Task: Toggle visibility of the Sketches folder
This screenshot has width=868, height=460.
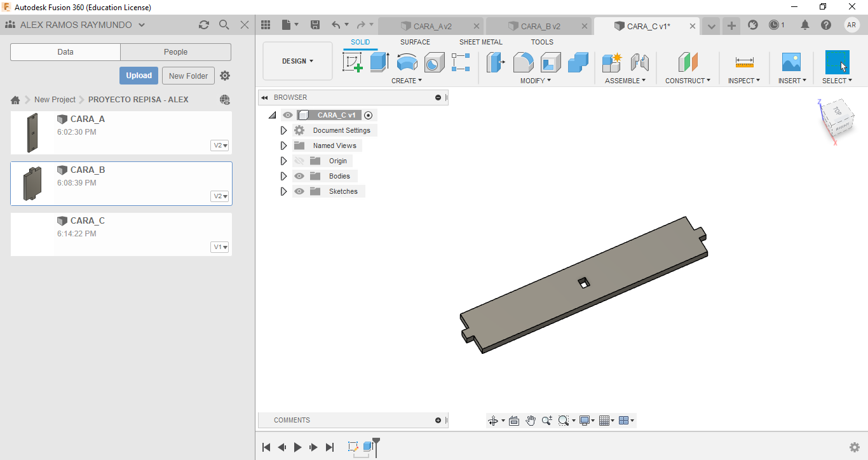Action: point(299,191)
